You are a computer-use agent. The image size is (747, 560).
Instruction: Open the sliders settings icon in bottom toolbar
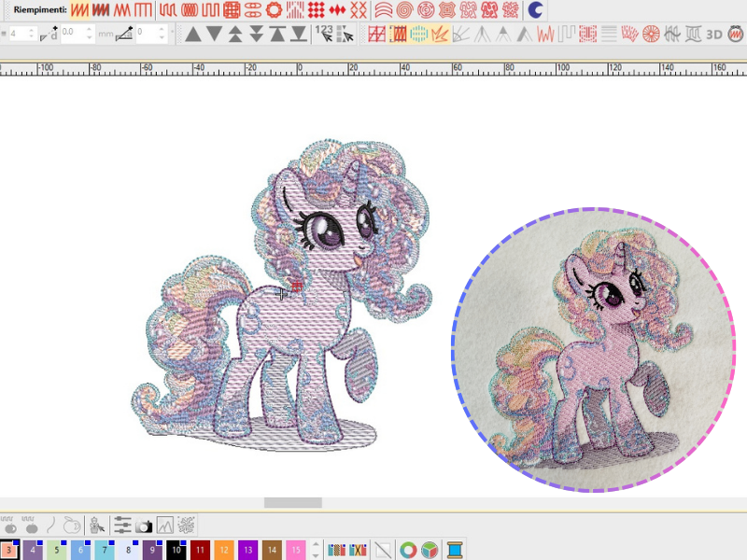pyautogui.click(x=122, y=525)
